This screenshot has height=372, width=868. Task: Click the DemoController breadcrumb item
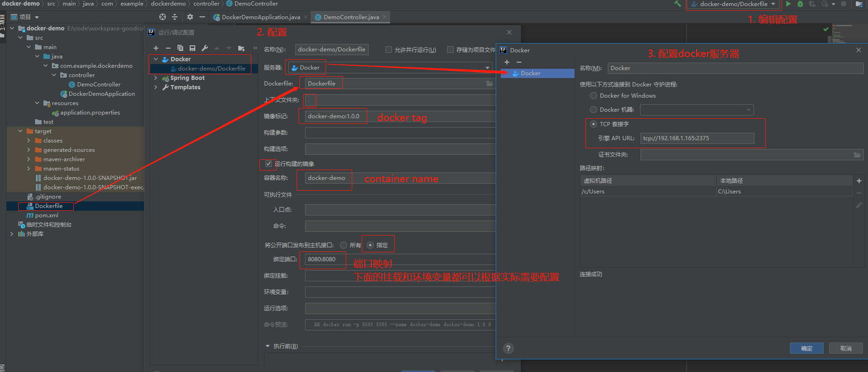256,4
